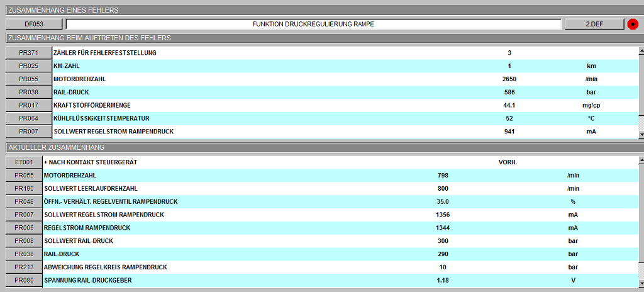Click the red fault indicator icon
644x292 pixels.
click(x=633, y=24)
